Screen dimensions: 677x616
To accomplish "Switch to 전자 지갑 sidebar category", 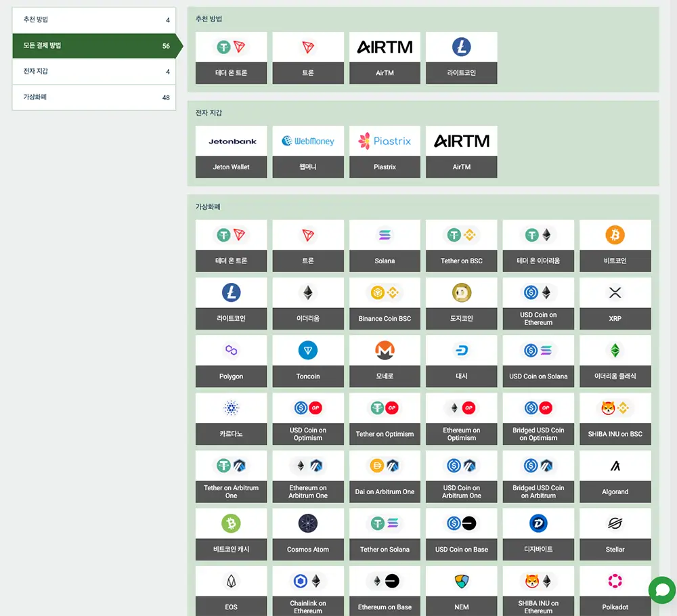I will click(x=94, y=72).
